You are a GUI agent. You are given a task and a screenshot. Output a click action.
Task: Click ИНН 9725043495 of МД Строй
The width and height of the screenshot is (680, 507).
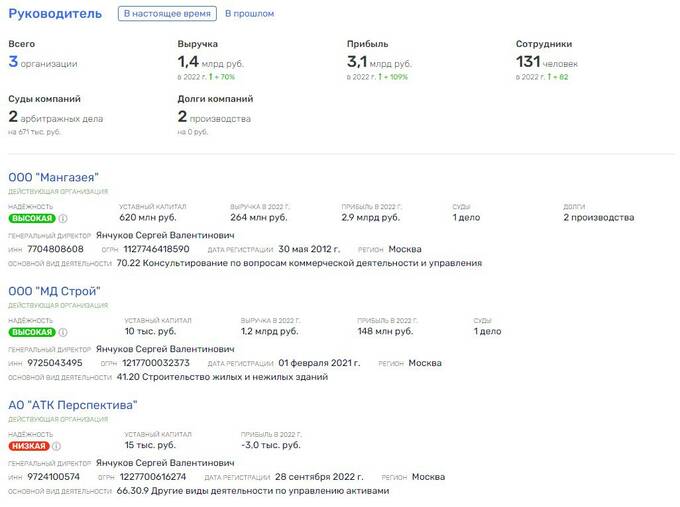[56, 363]
